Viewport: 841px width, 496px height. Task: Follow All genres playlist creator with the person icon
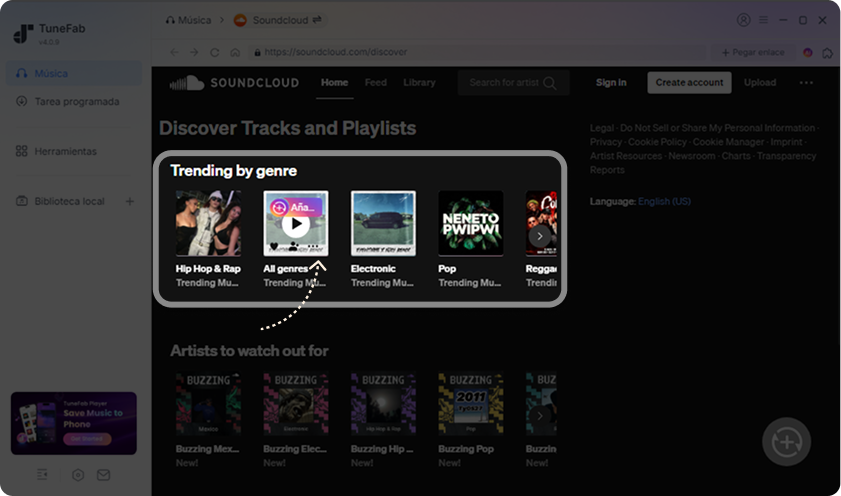tap(293, 247)
